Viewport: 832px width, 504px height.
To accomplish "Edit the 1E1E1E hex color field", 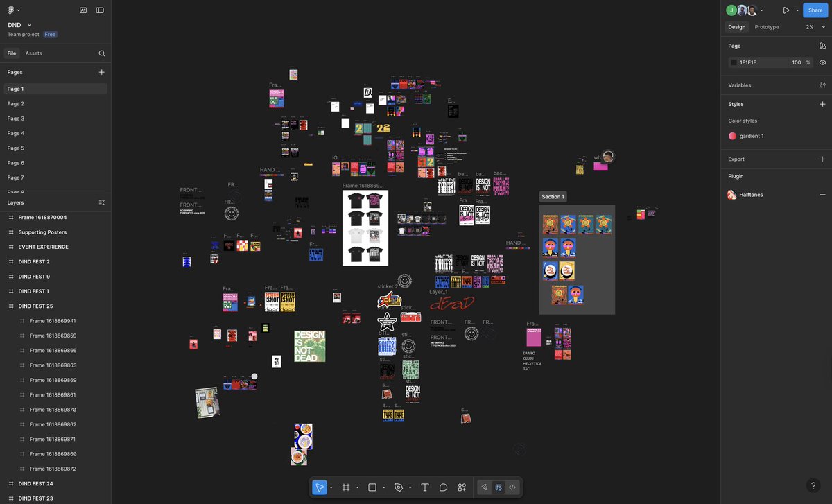I will 757,62.
